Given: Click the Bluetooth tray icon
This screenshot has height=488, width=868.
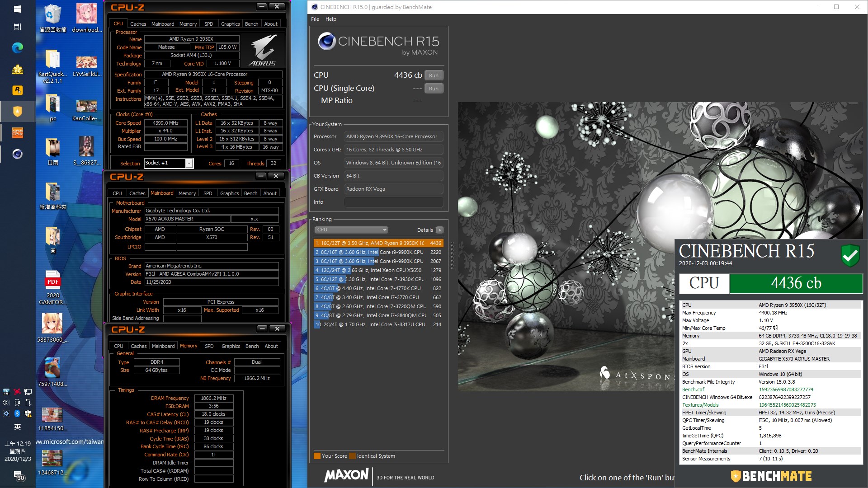Looking at the screenshot, I should coord(17,413).
